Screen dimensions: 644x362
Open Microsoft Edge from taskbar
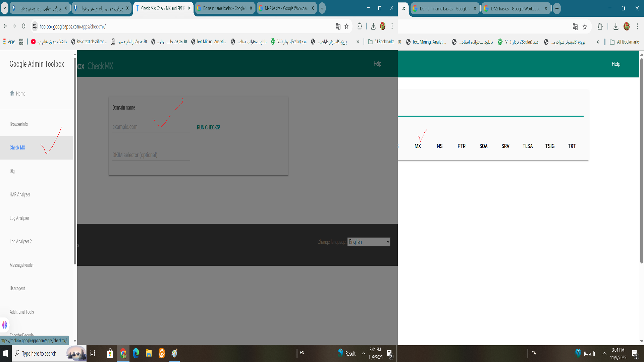pyautogui.click(x=136, y=353)
